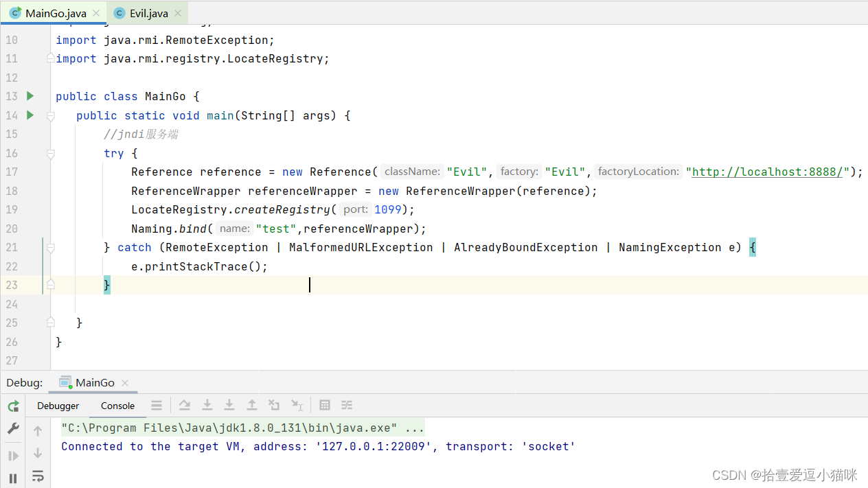Image resolution: width=868 pixels, height=488 pixels.
Task: Click Trace Current Stream Chain icon
Action: (x=347, y=406)
